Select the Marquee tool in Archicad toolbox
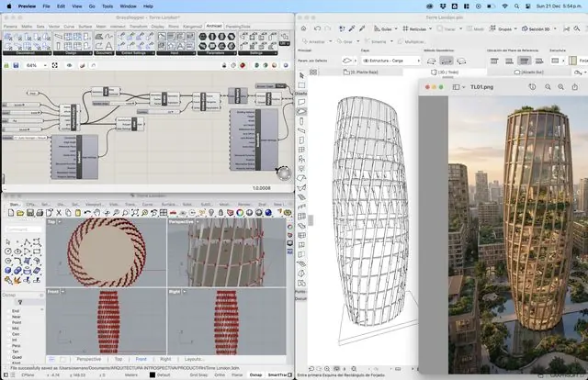Screen dimensions: 588x380 click(x=302, y=85)
